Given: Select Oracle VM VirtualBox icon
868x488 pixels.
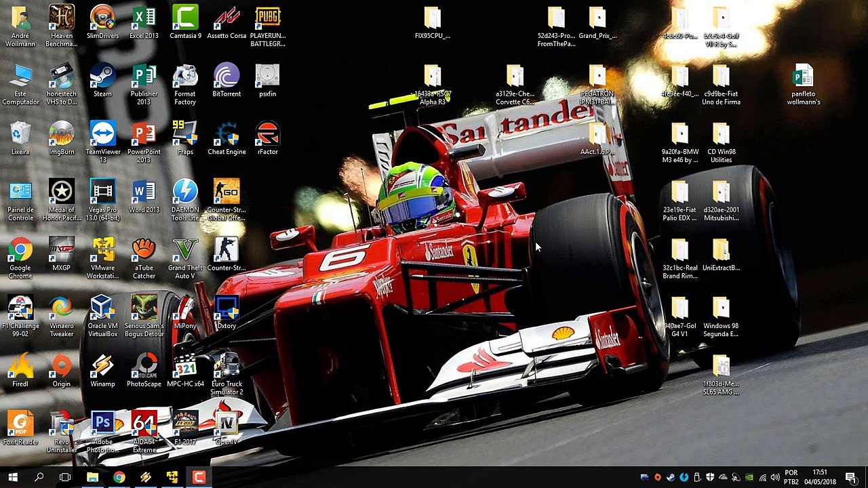Looking at the screenshot, I should [x=102, y=316].
